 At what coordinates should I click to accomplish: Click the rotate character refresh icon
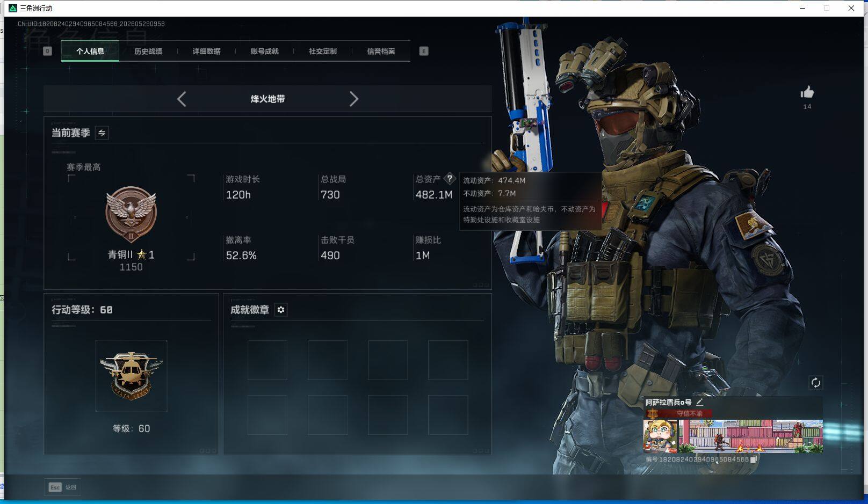point(815,382)
